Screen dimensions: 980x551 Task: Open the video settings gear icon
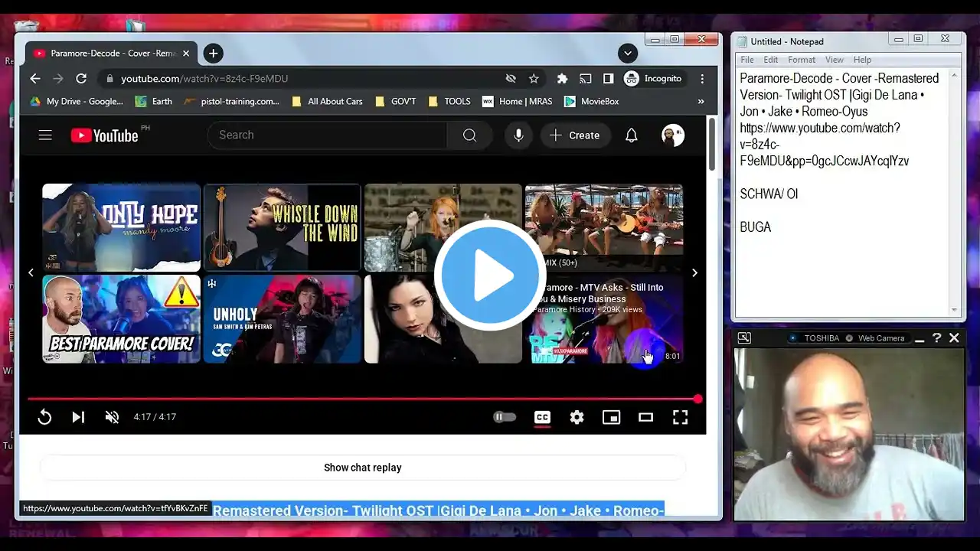[x=577, y=417]
